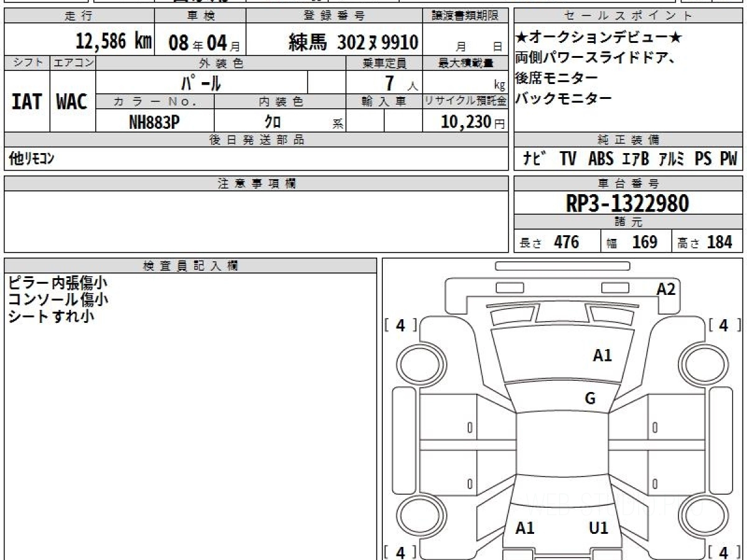The height and width of the screenshot is (560, 747).
Task: Select the PW equipment label
Action: pos(728,159)
